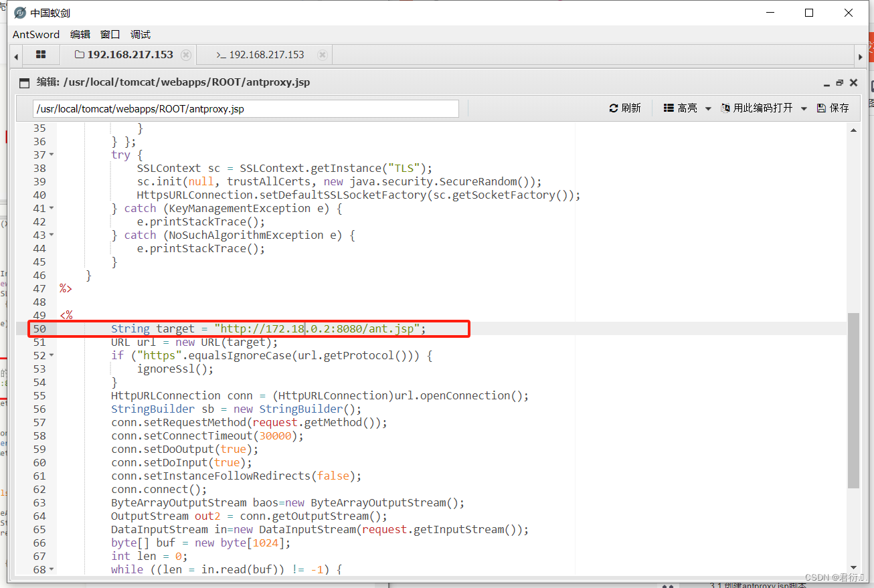Switch to the file manager tab 192.168.217.153
Viewport: 874px width, 588px height.
coord(128,55)
